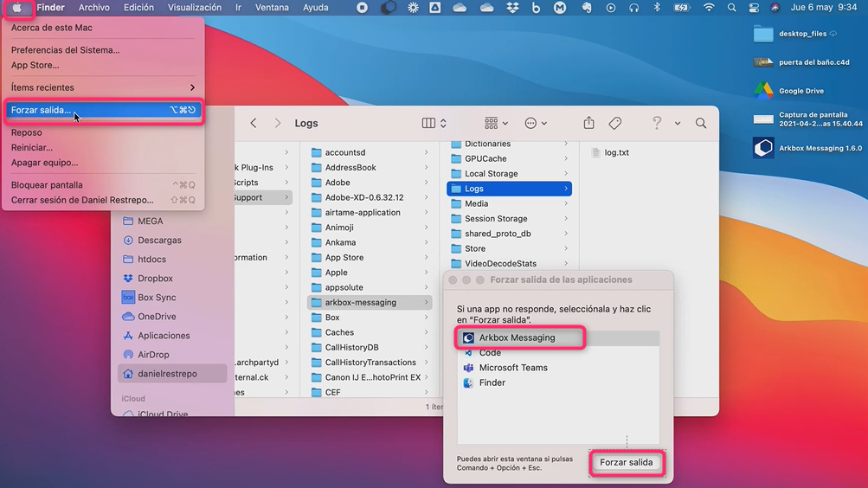
Task: Select the log.txt file
Action: pyautogui.click(x=616, y=152)
